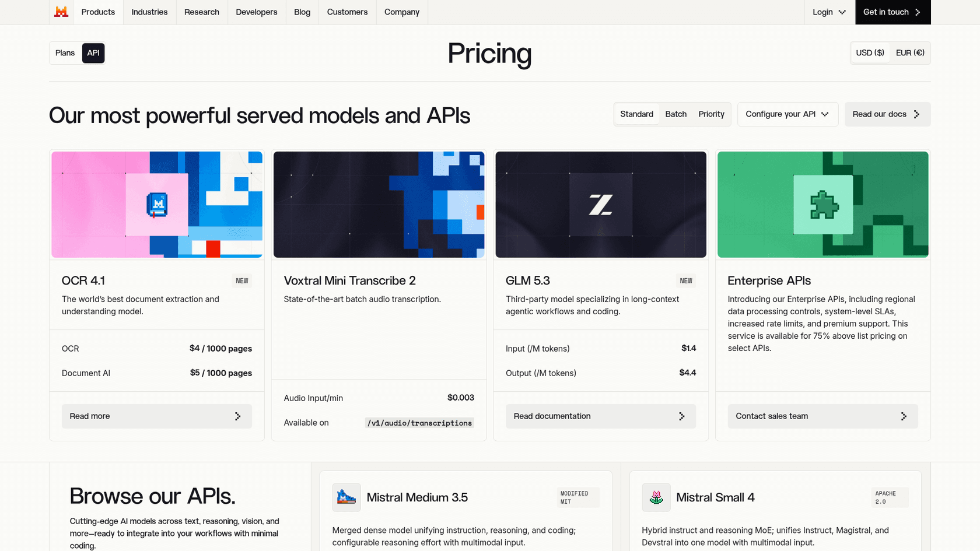Click the OCR document icon in pink banner
Image resolution: width=980 pixels, height=551 pixels.
[x=157, y=205]
